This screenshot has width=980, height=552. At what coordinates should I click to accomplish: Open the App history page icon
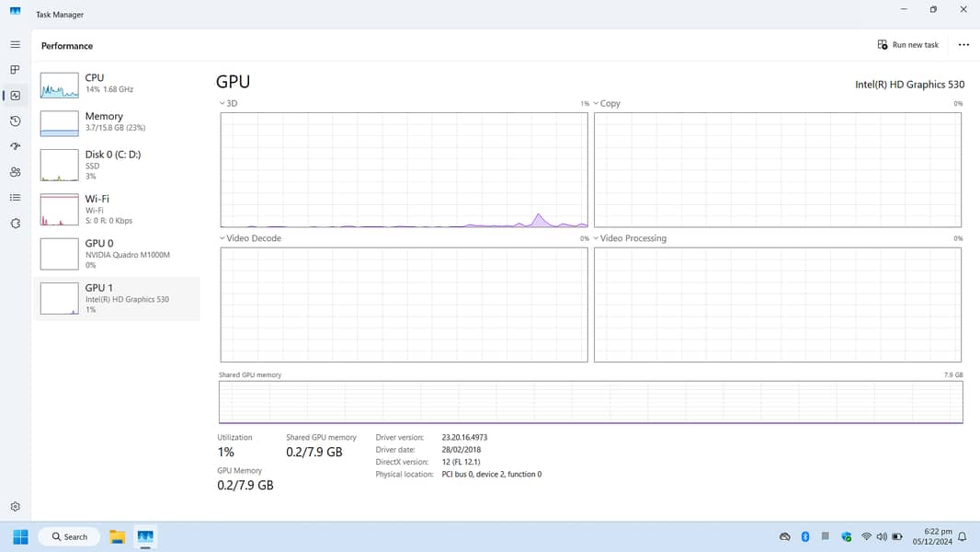point(15,121)
